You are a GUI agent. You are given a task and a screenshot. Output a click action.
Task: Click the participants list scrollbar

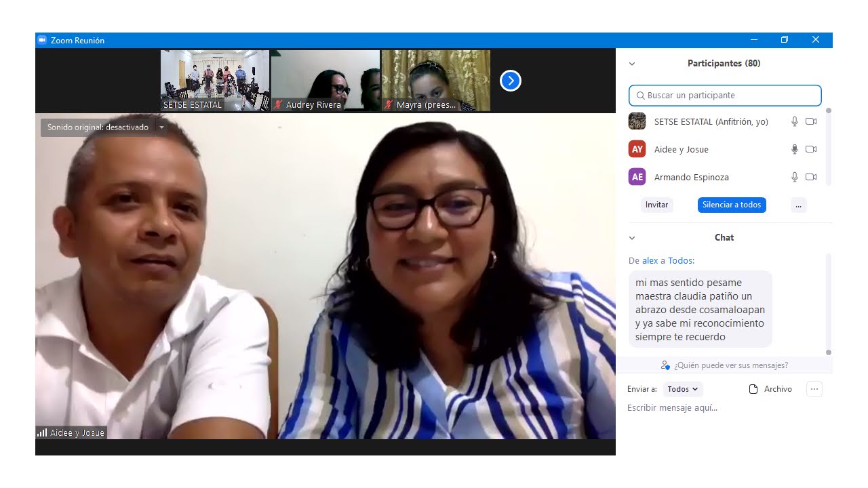point(828,146)
